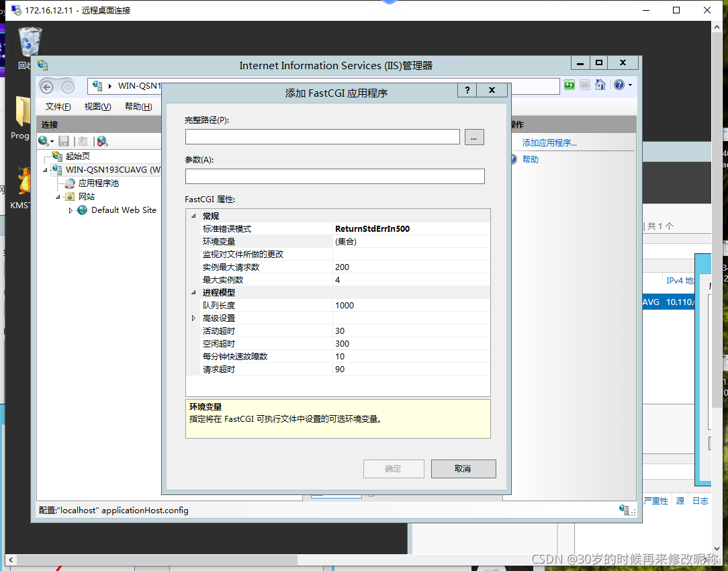Click the IIS back navigation arrow
Image resolution: width=728 pixels, height=571 pixels.
47,87
